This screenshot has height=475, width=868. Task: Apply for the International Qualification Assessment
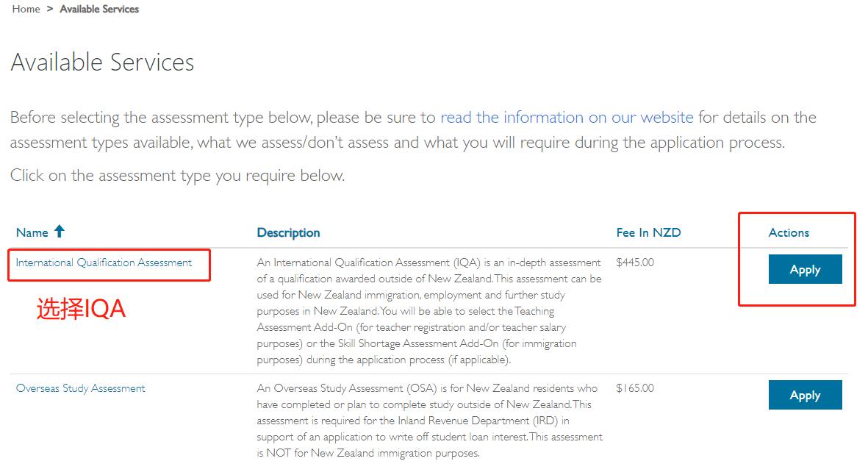click(x=805, y=270)
